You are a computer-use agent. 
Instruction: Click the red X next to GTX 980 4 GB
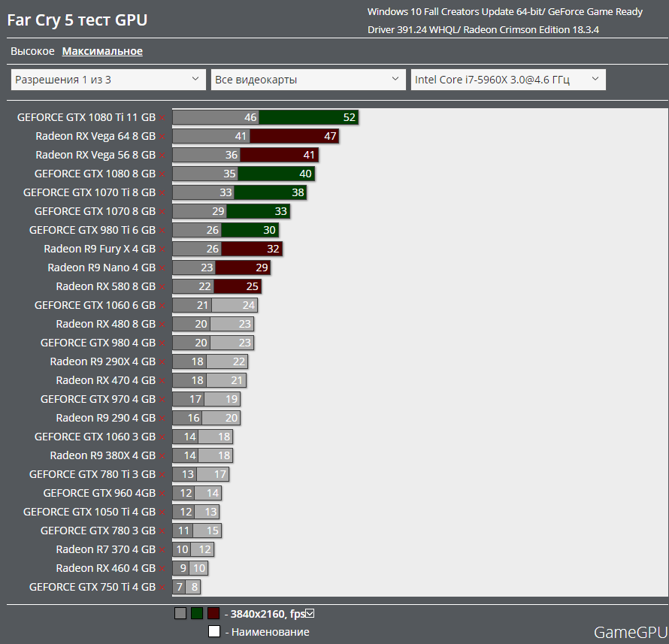162,343
